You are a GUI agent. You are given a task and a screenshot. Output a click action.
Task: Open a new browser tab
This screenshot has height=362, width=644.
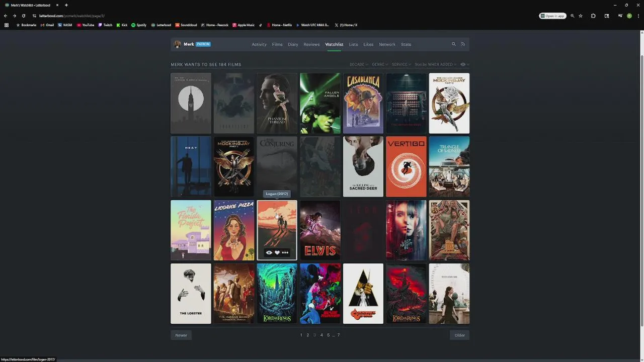66,5
